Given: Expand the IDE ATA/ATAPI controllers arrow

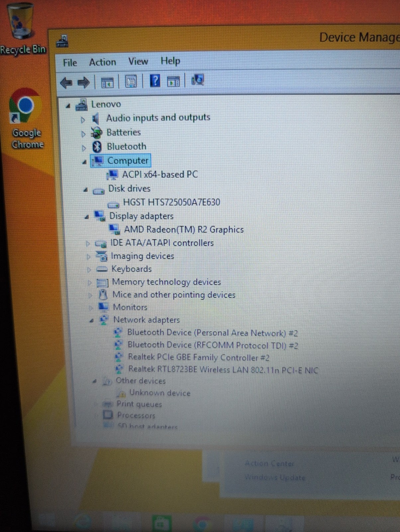Looking at the screenshot, I should (88, 244).
